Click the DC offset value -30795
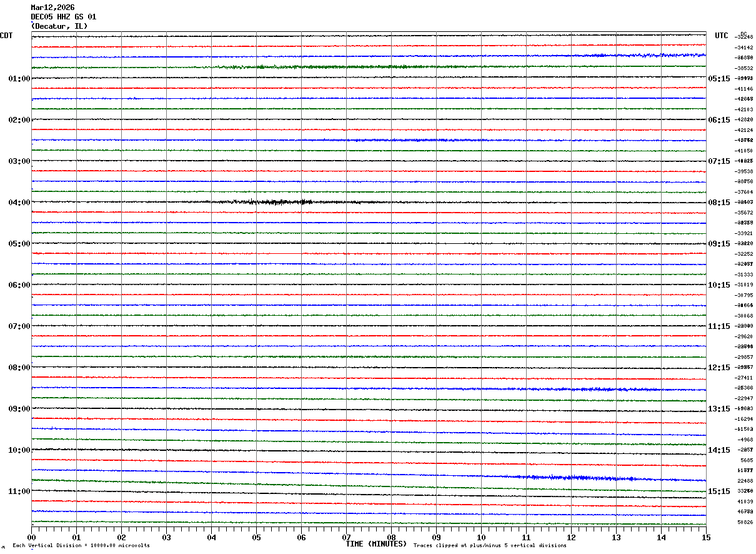Image resolution: width=756 pixels, height=554 pixels. click(744, 295)
